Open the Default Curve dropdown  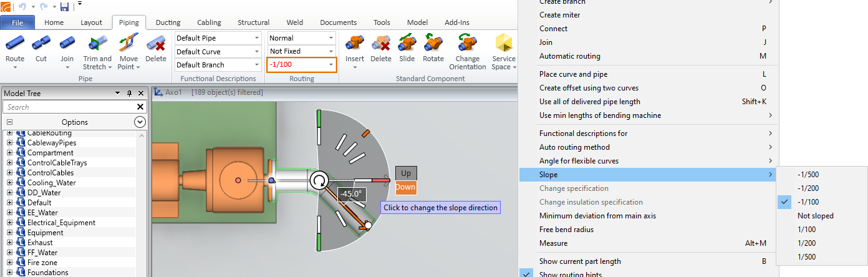(256, 52)
